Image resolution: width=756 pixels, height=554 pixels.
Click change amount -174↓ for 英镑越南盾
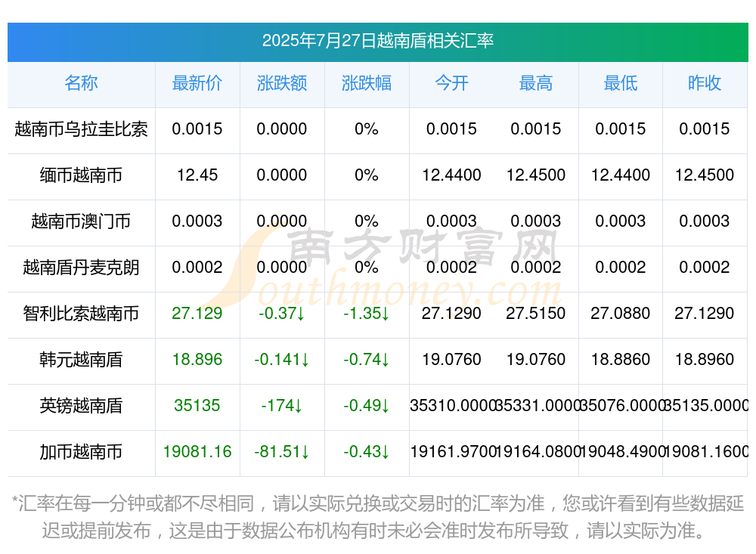[281, 406]
